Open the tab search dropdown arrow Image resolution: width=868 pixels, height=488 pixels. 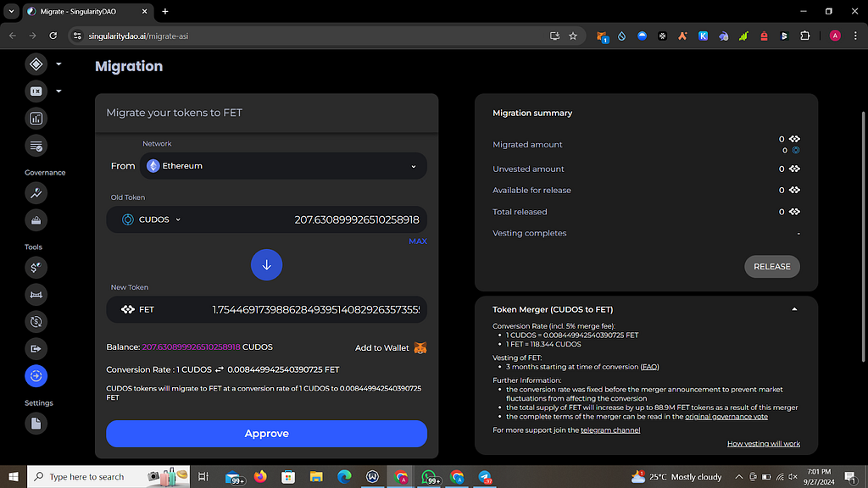(11, 11)
